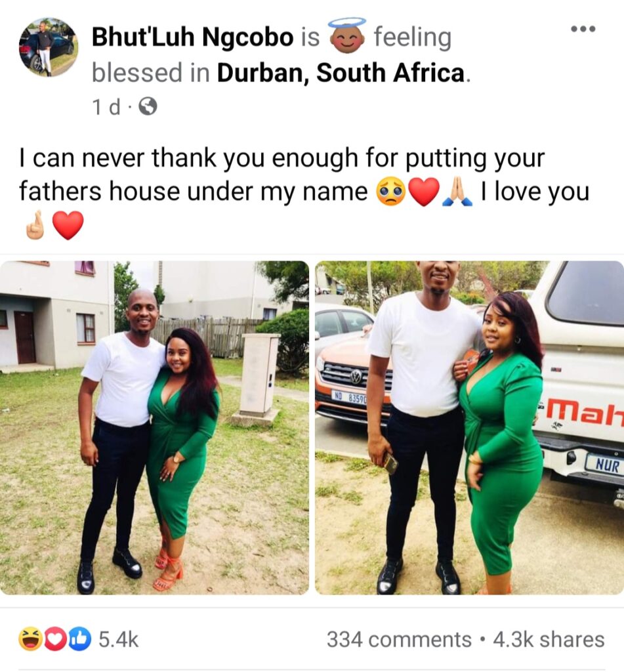The height and width of the screenshot is (672, 624).
Task: Open the three-dot post options menu
Action: pos(583,29)
